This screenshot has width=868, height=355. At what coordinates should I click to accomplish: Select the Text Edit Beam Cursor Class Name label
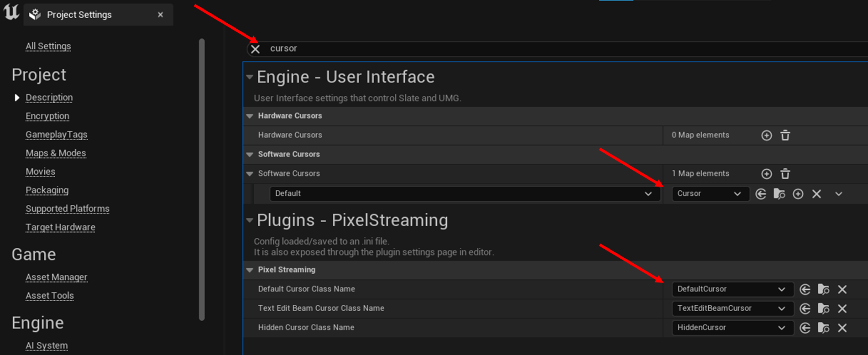coord(321,308)
